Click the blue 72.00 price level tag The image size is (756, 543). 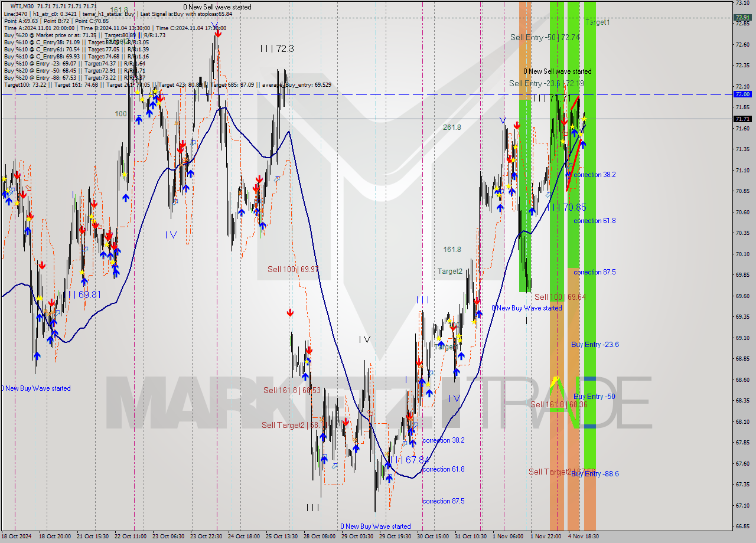[742, 94]
